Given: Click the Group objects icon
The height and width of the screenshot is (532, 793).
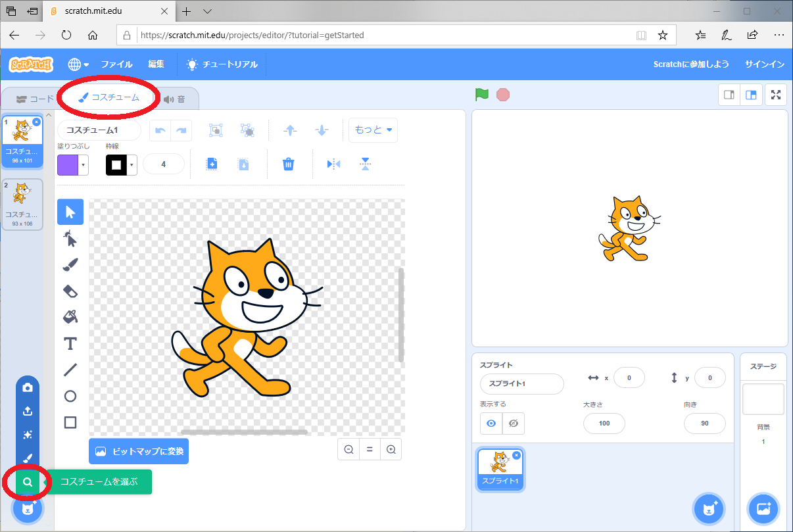Looking at the screenshot, I should tap(216, 130).
